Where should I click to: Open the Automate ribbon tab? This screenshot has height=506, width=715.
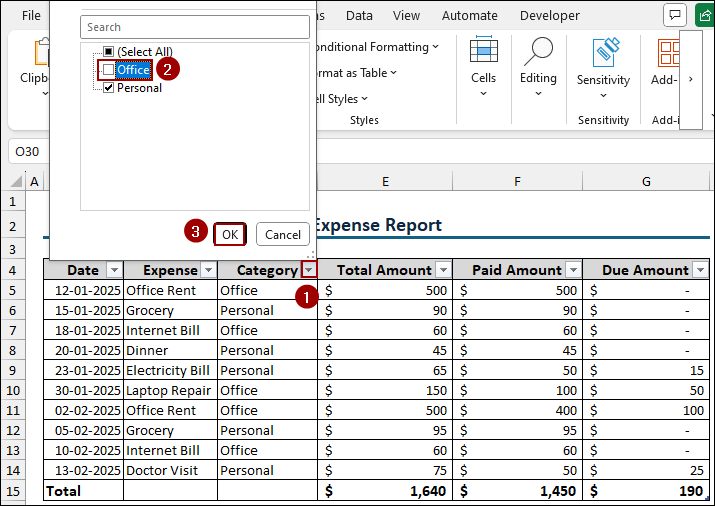(x=469, y=15)
